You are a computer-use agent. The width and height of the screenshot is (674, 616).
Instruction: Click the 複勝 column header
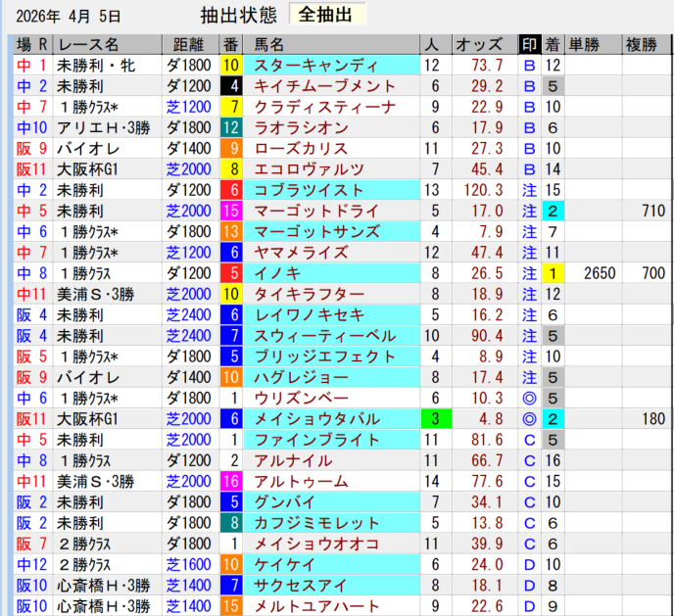(646, 44)
